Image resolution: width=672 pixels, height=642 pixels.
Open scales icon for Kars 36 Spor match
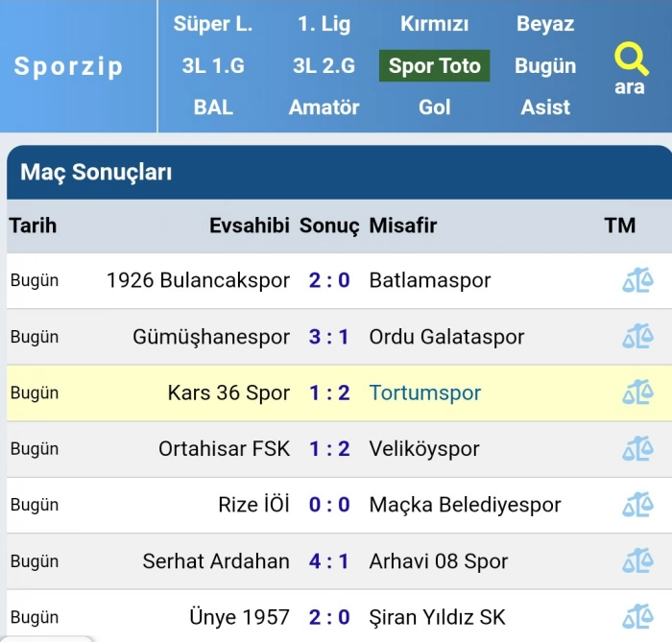[637, 392]
